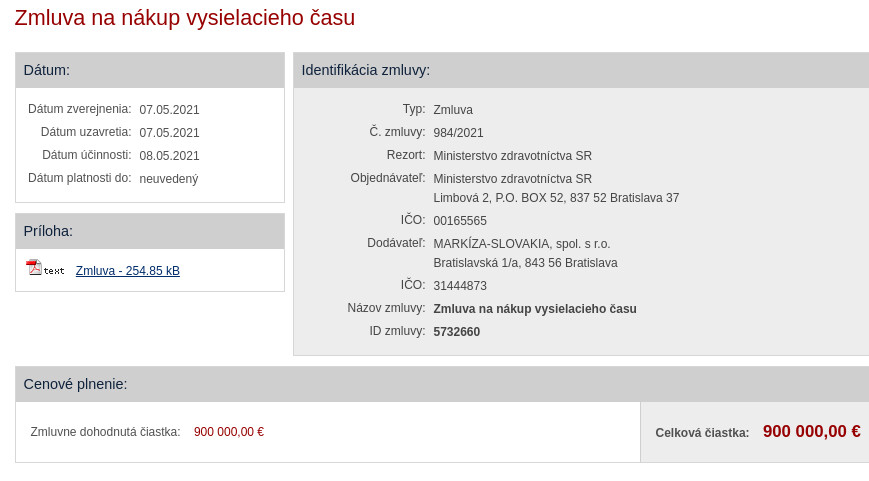869x481 pixels.
Task: Click the supplier IČO number 31444873
Action: (460, 286)
